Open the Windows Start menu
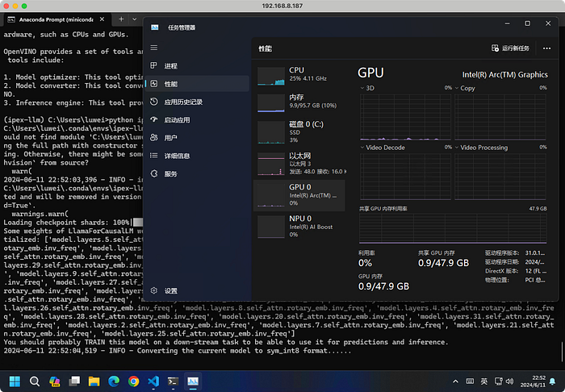 [15, 382]
